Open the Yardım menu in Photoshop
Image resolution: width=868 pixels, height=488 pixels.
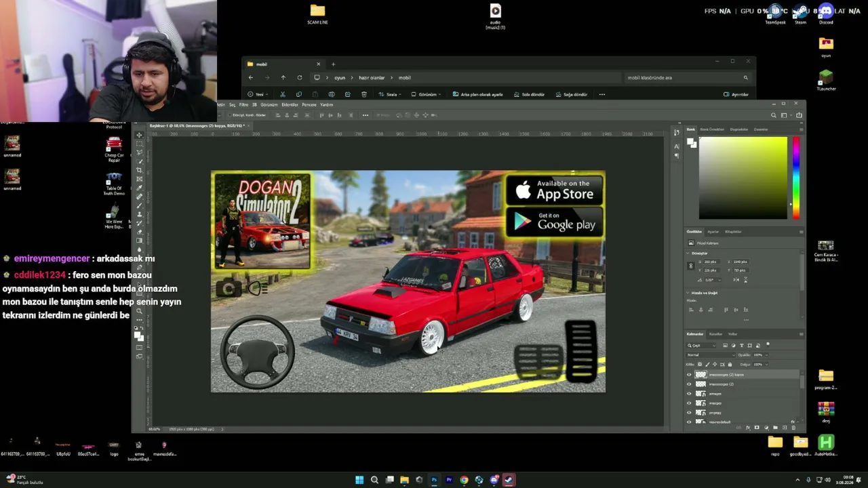point(327,105)
